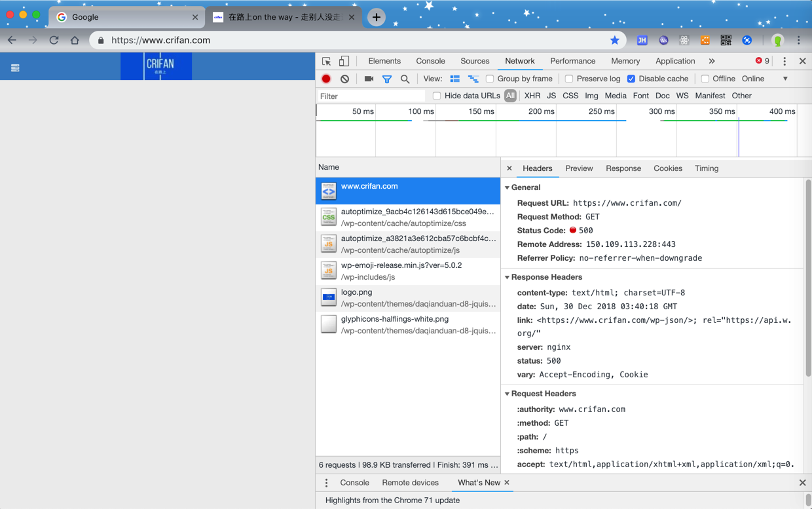Screen dimensions: 812x509
Task: Select logo.png request row
Action: (408, 297)
